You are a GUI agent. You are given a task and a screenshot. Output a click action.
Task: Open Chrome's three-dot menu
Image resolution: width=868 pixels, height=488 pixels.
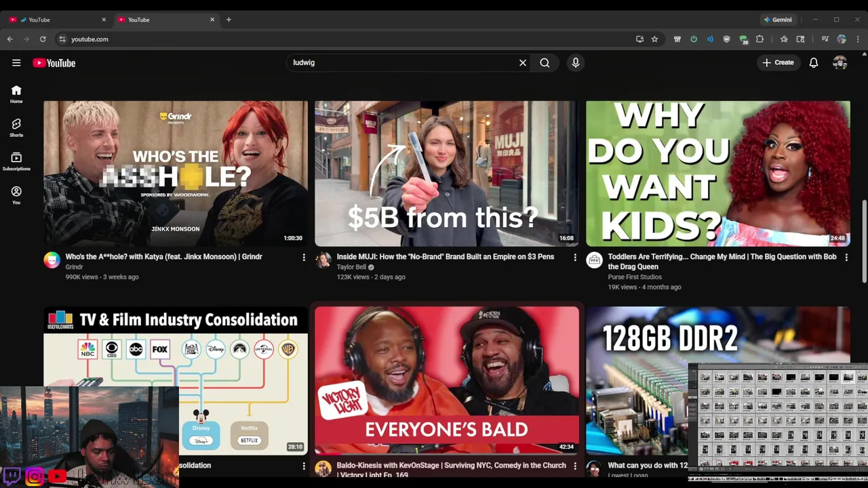[x=858, y=39]
